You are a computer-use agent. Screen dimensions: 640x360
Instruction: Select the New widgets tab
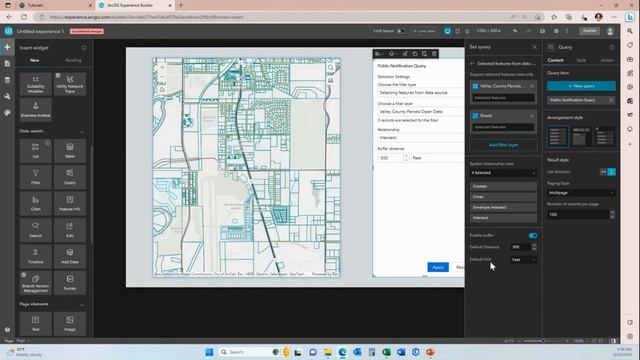[x=34, y=60]
